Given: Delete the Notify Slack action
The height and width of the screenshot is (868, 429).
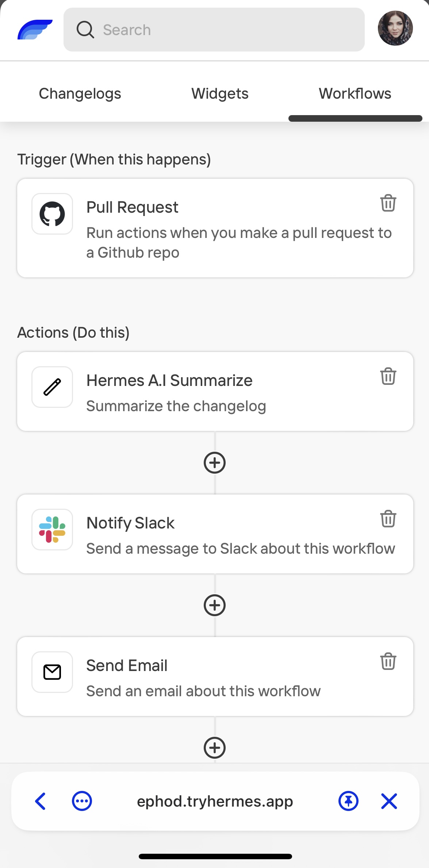Looking at the screenshot, I should [x=388, y=519].
